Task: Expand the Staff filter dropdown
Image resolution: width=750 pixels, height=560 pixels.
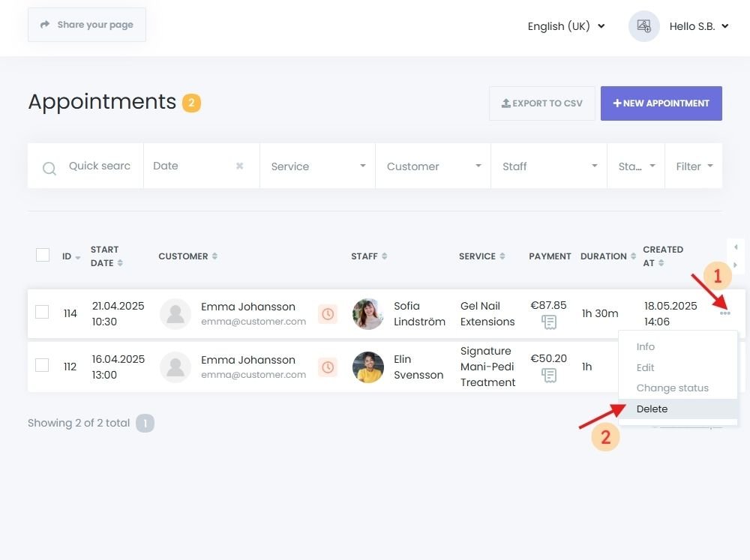Action: [x=594, y=166]
